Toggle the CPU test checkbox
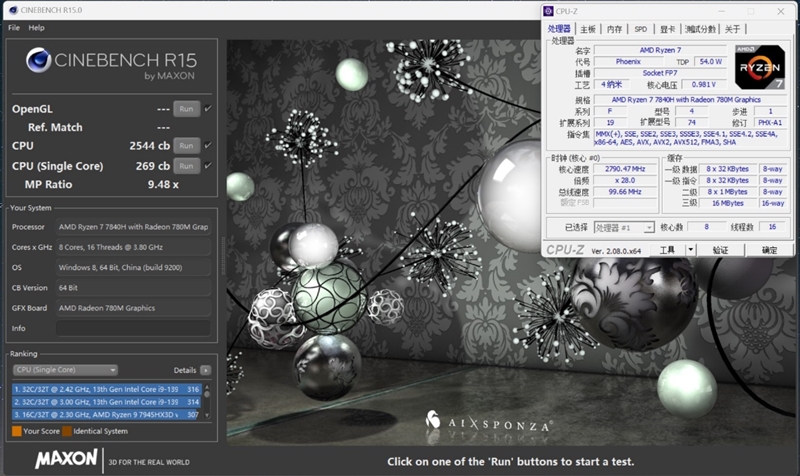This screenshot has width=800, height=476. click(x=208, y=146)
